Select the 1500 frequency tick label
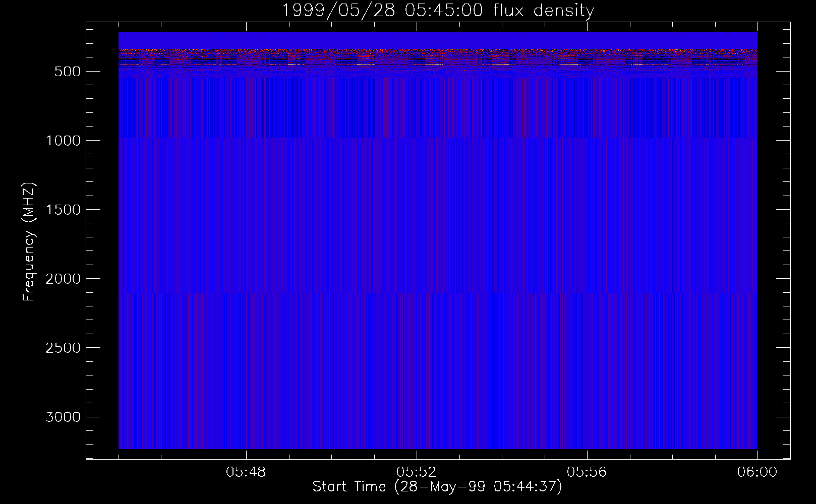 [63, 210]
